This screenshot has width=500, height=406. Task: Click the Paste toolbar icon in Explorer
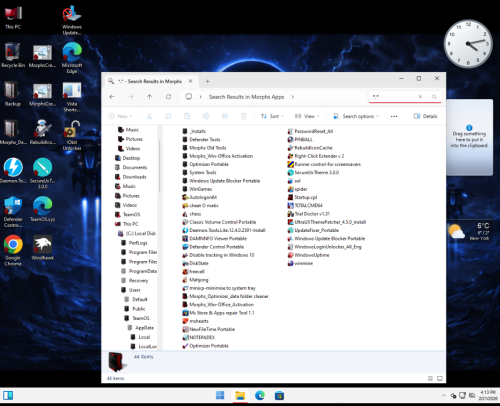(187, 116)
